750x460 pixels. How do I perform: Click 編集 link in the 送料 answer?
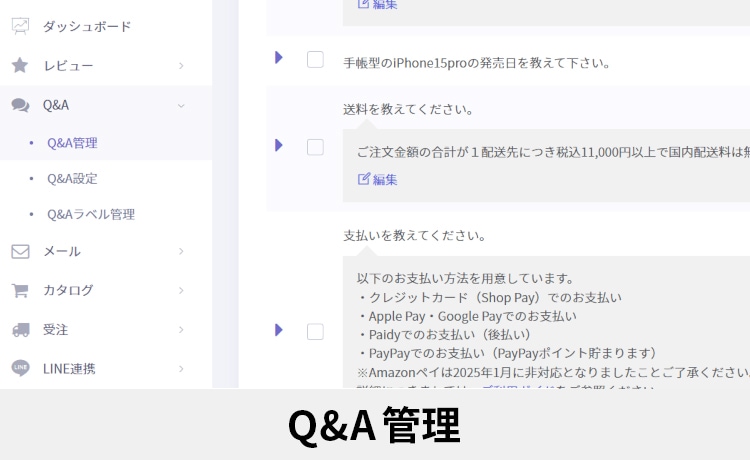tap(385, 180)
